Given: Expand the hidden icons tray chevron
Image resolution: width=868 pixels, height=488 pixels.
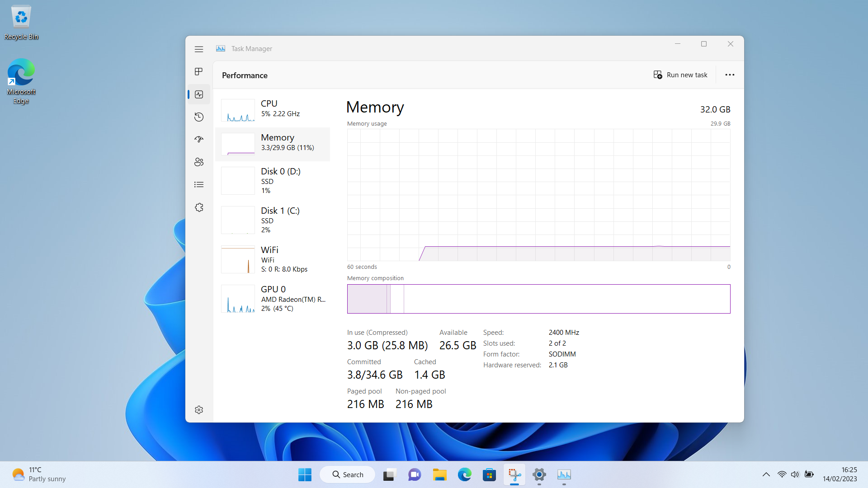Looking at the screenshot, I should [766, 474].
